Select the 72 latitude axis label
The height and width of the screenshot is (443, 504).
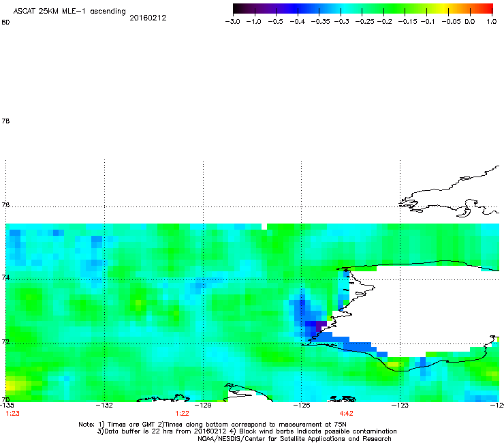click(x=5, y=341)
